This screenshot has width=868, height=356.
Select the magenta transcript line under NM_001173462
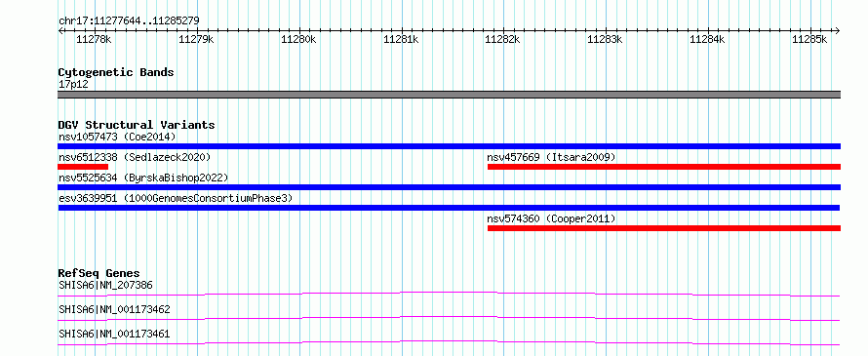point(449,318)
